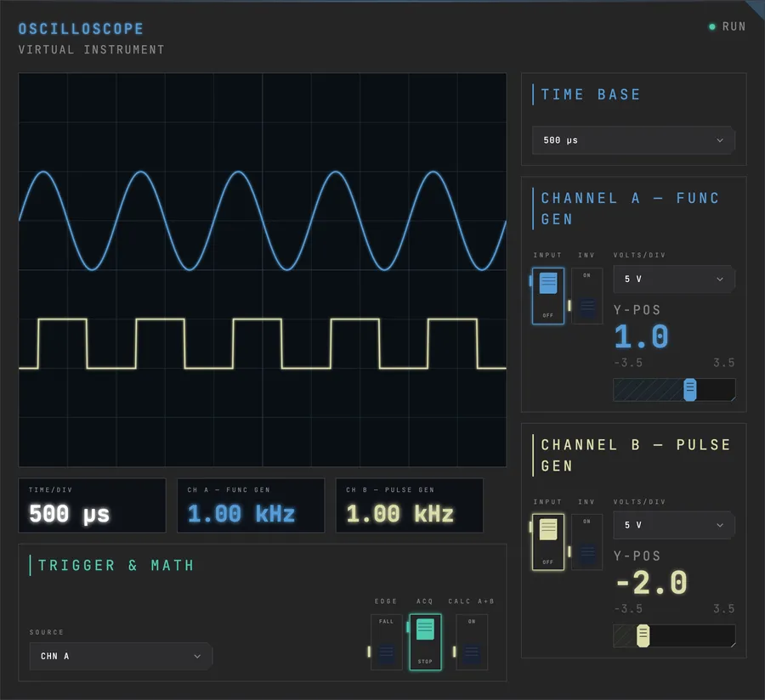
Task: Click the Time Base dropdown chevron
Action: pyautogui.click(x=720, y=140)
